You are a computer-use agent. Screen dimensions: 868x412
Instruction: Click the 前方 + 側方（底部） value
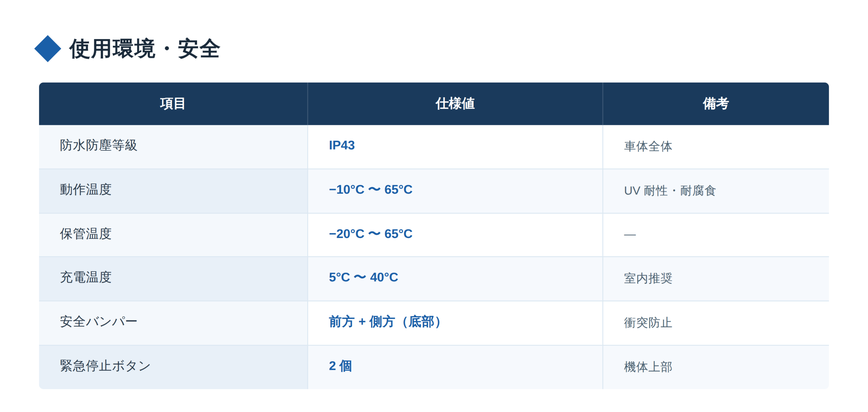(385, 321)
